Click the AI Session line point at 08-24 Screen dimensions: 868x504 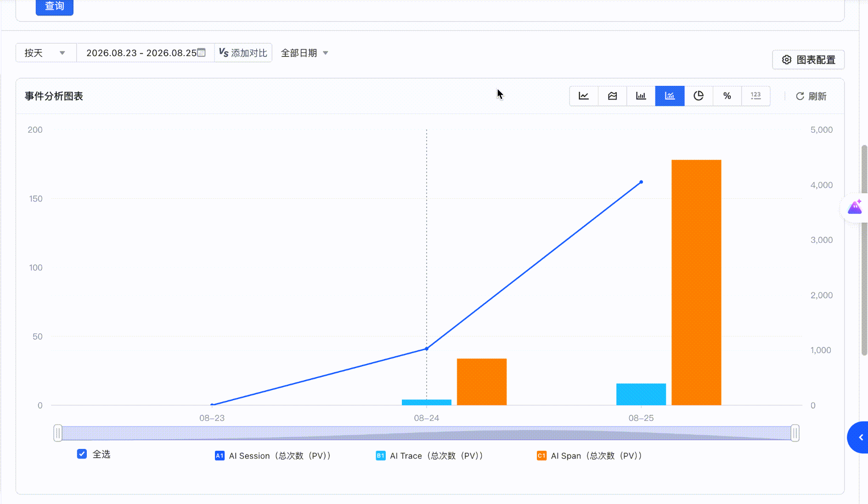[427, 349]
